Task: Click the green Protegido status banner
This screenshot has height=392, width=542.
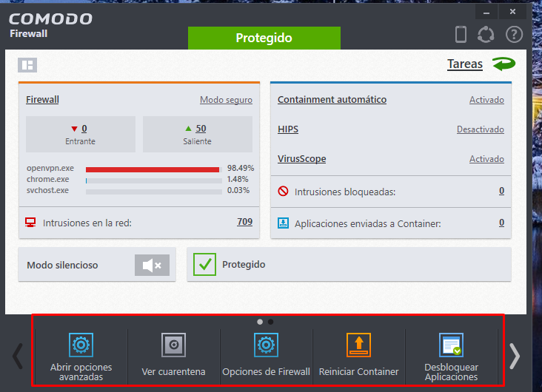Action: pos(264,38)
